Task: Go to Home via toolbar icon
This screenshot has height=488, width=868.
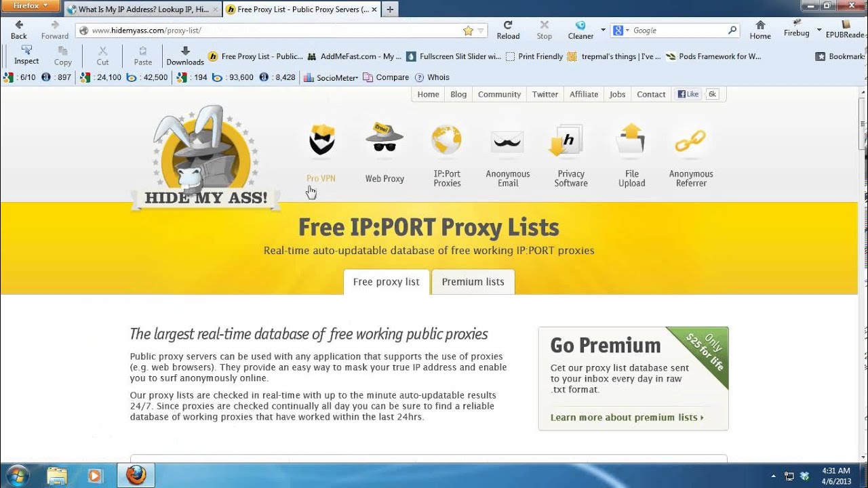Action: tap(760, 30)
